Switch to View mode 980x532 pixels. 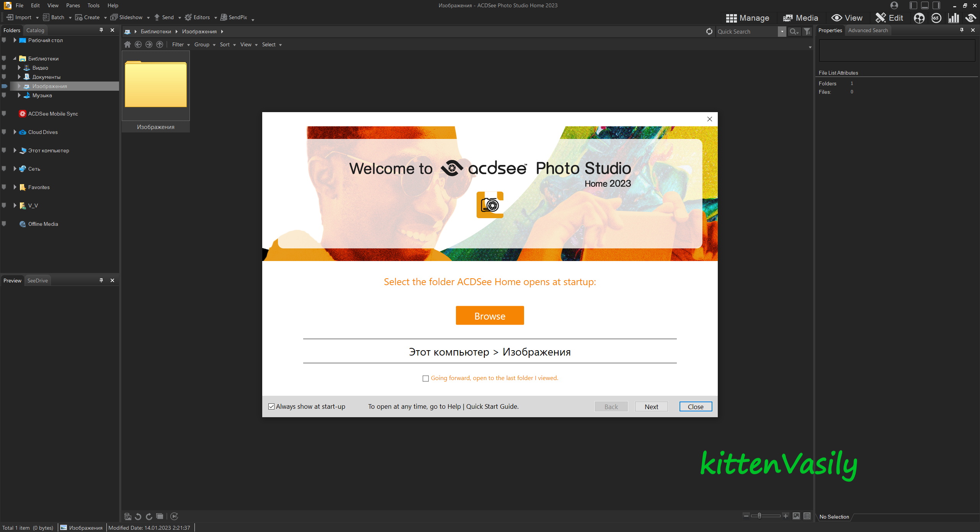(847, 18)
